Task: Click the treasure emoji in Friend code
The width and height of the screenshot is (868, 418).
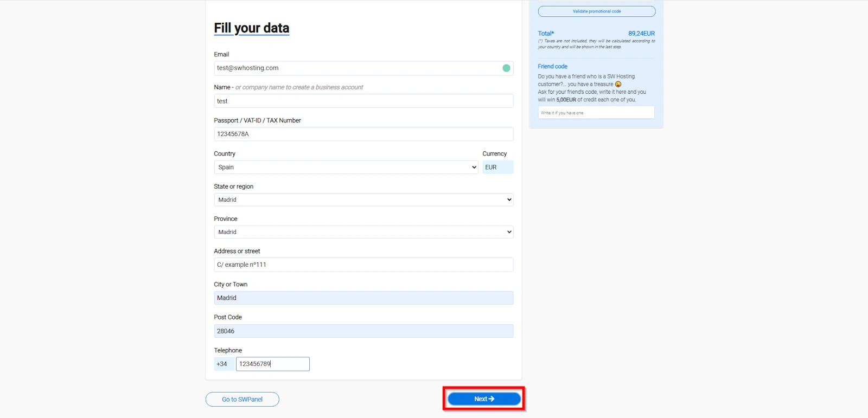Action: (618, 85)
